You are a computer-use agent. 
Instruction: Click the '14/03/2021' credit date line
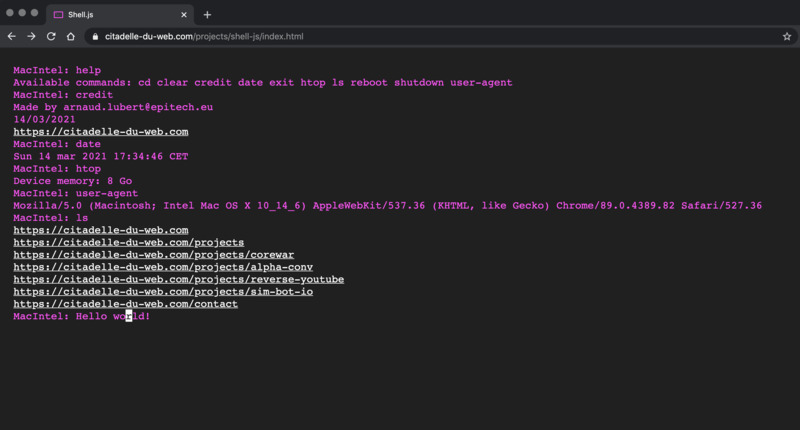[44, 119]
